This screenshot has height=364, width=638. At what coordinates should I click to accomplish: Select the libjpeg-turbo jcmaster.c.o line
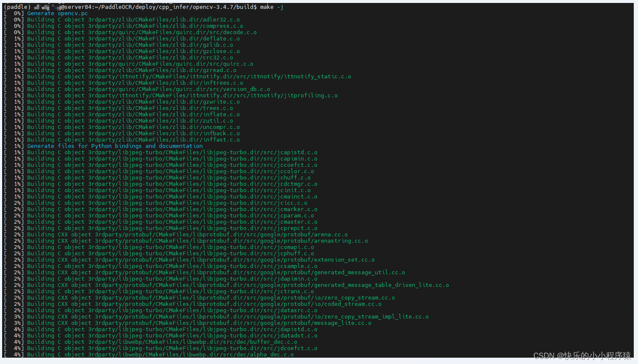coord(161,222)
